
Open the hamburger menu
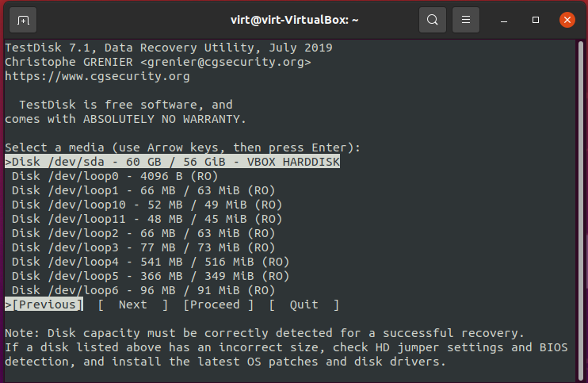tap(466, 20)
